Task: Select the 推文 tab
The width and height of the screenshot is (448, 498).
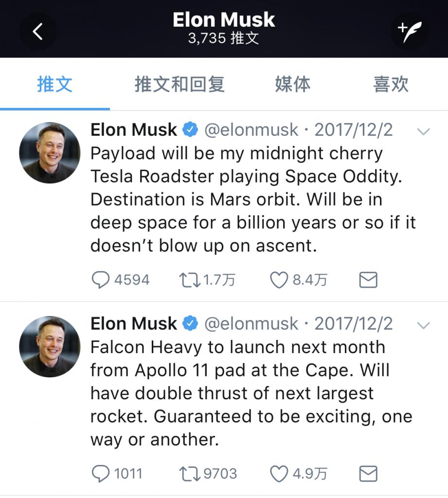Action: click(x=54, y=85)
